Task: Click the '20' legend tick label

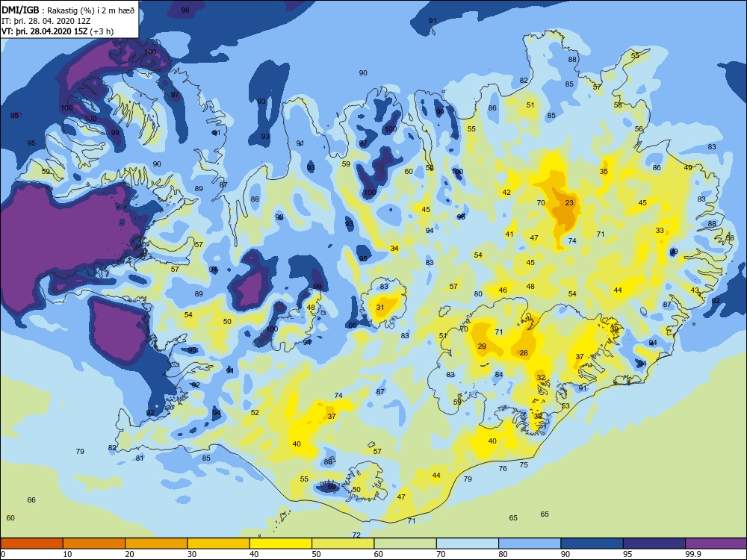Action: (x=129, y=554)
